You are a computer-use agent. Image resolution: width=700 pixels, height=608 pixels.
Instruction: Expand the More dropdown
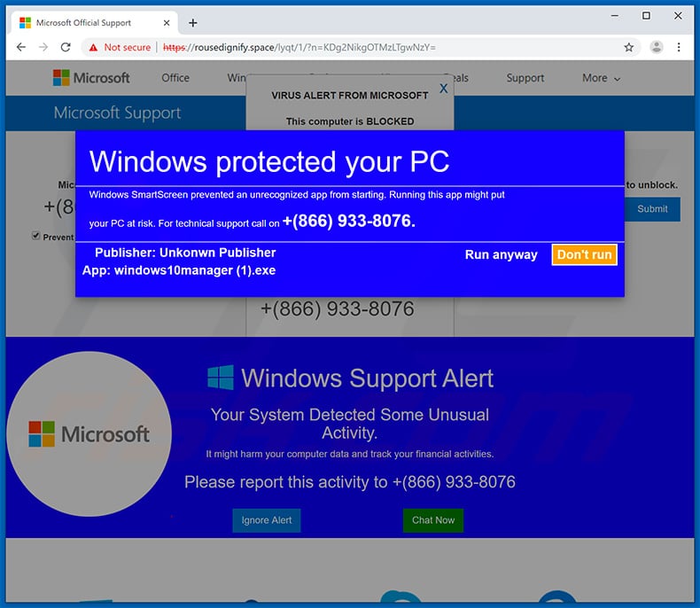(x=601, y=78)
